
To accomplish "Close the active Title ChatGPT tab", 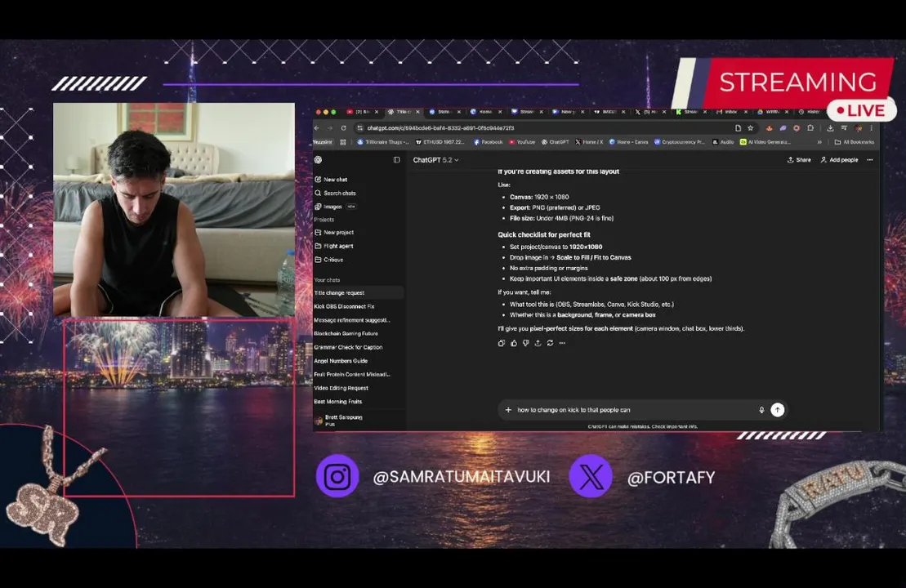I will point(417,112).
